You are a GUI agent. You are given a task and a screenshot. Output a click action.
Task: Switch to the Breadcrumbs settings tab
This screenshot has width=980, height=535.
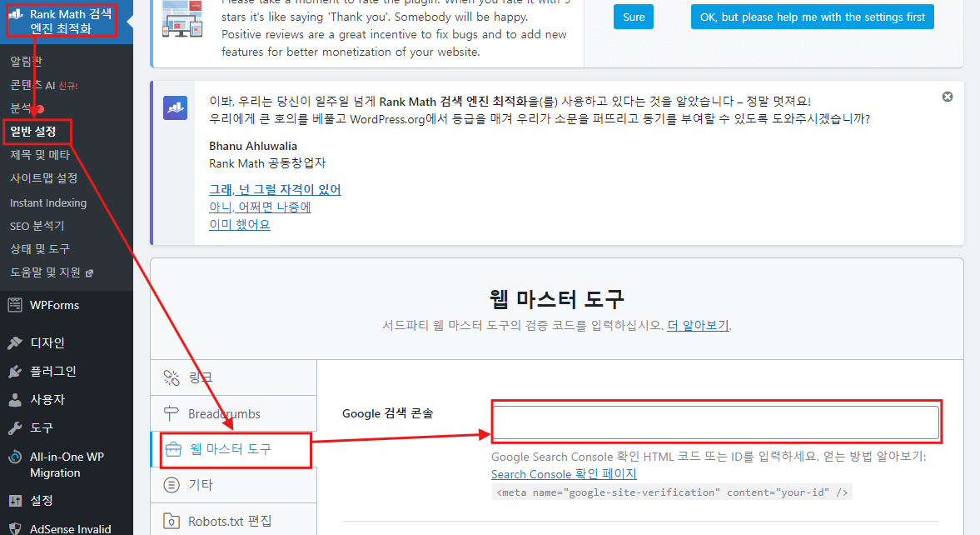tap(234, 413)
